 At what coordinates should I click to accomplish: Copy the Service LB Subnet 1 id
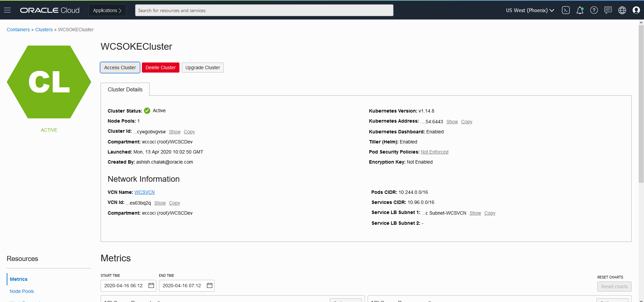(490, 213)
